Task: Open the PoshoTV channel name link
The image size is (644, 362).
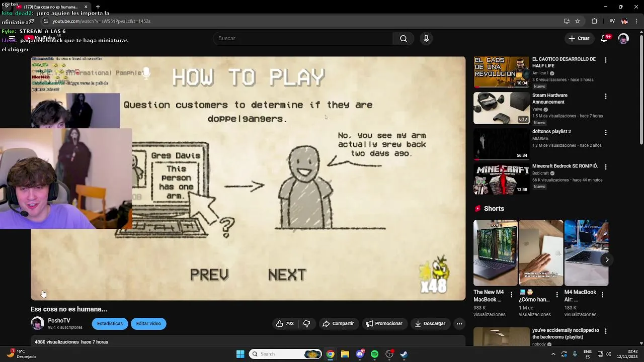Action: (x=59, y=321)
